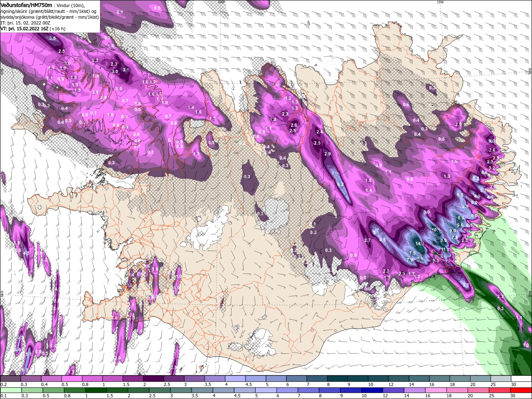The image size is (532, 399).
Task: Select the bright magenta 0.5 snow legend swatch
Action: (71, 379)
